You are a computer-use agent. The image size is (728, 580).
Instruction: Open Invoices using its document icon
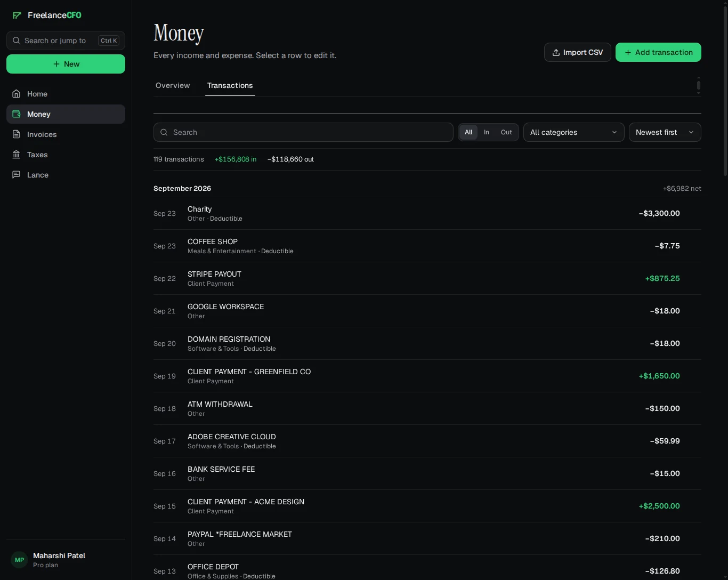point(17,134)
